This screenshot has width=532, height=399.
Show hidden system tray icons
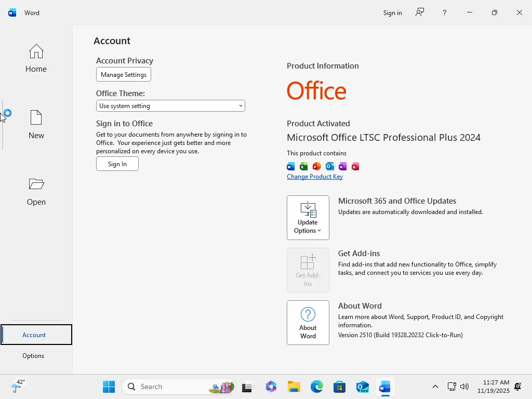point(435,387)
